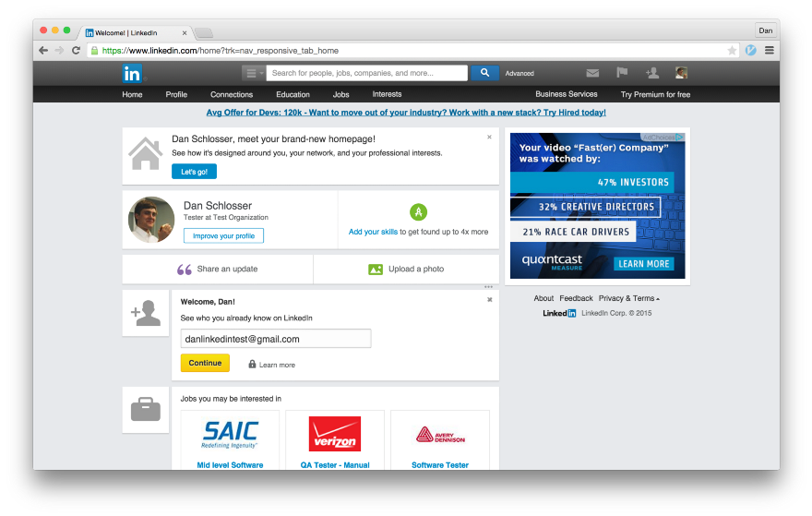Click the Let's go! button

pyautogui.click(x=194, y=172)
